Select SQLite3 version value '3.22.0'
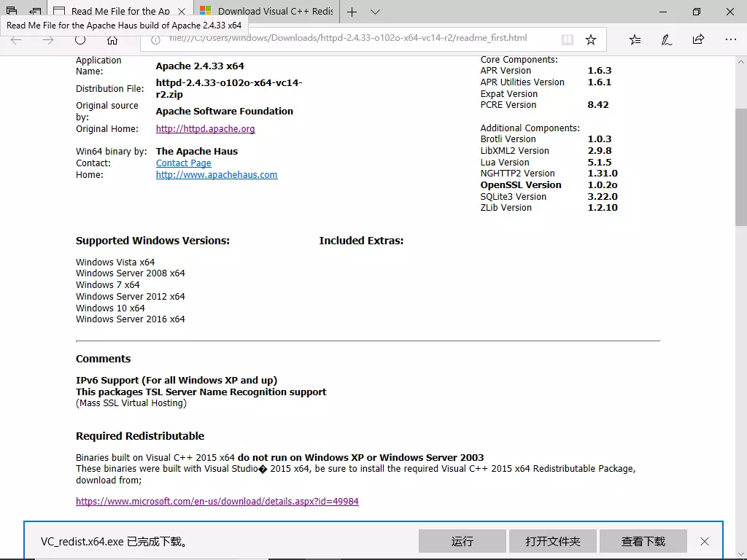Image resolution: width=747 pixels, height=560 pixels. [x=603, y=197]
